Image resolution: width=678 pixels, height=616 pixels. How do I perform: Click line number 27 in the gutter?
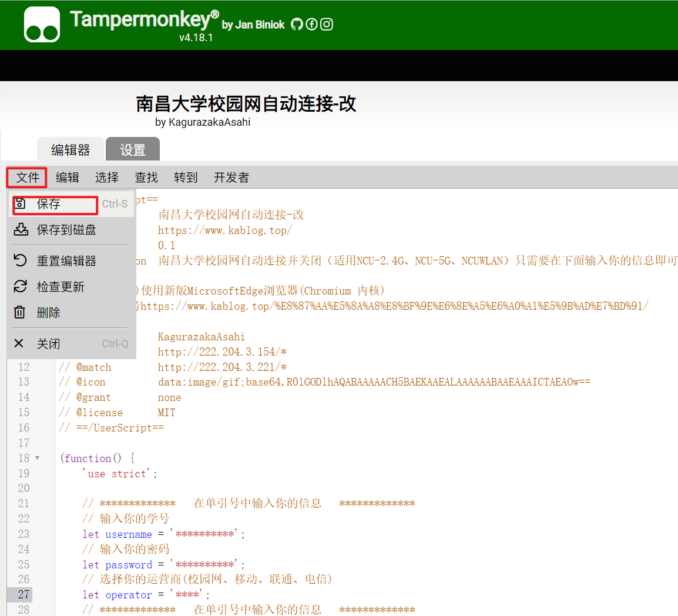click(24, 594)
